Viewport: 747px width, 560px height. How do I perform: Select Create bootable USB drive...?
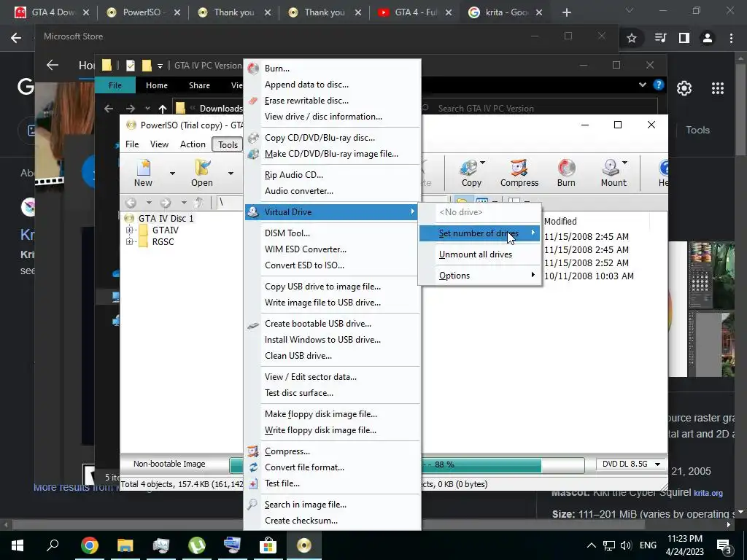(x=333, y=324)
